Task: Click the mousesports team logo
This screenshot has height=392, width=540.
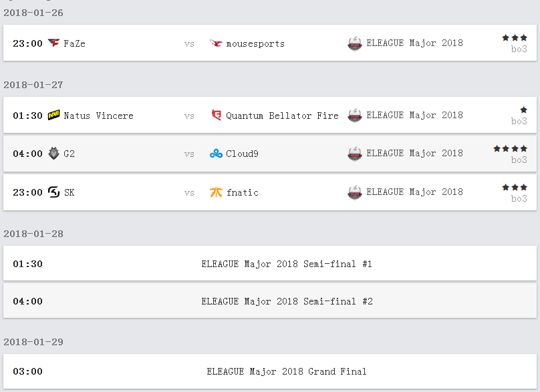Action: tap(216, 43)
